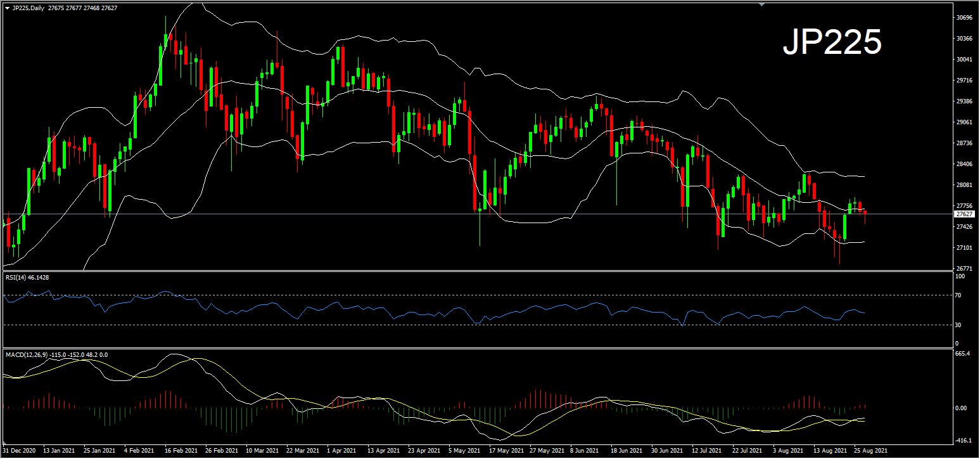
Task: Click the large JP225 label
Action: pyautogui.click(x=832, y=43)
